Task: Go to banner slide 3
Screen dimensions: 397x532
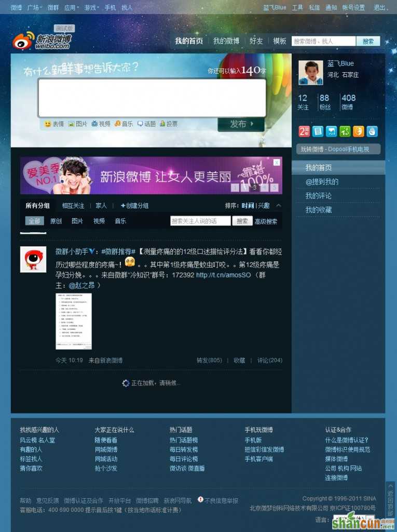Action: tap(254, 187)
